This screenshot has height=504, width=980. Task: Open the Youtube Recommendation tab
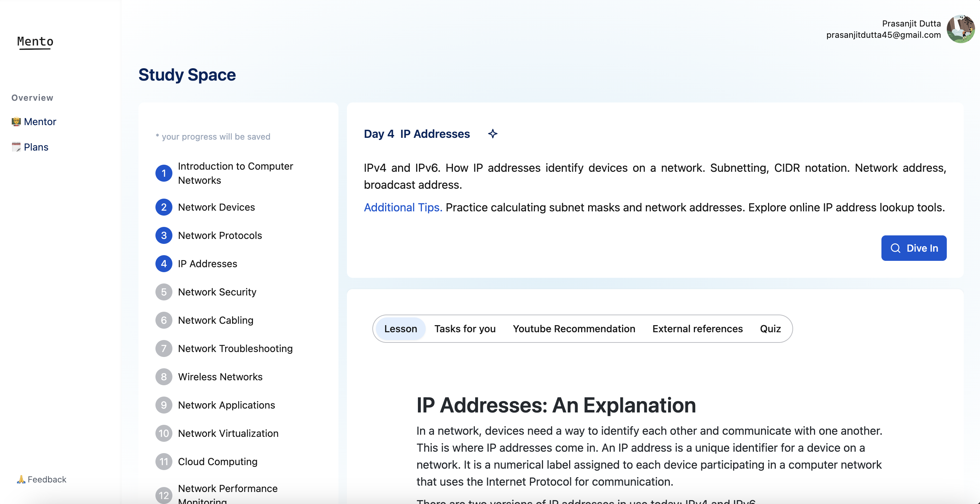coord(574,328)
